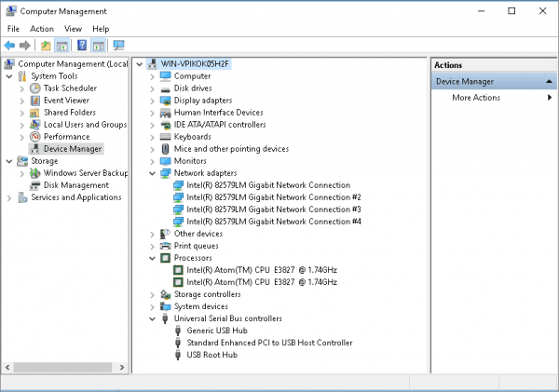559x392 pixels.
Task: Click the Event Viewer icon
Action: (x=35, y=101)
